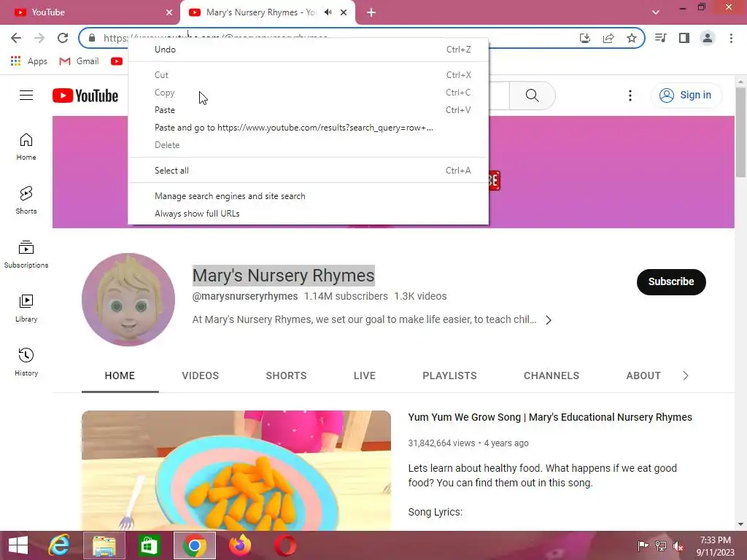Expand the tab search dropdown arrow
This screenshot has width=747, height=560.
click(656, 12)
